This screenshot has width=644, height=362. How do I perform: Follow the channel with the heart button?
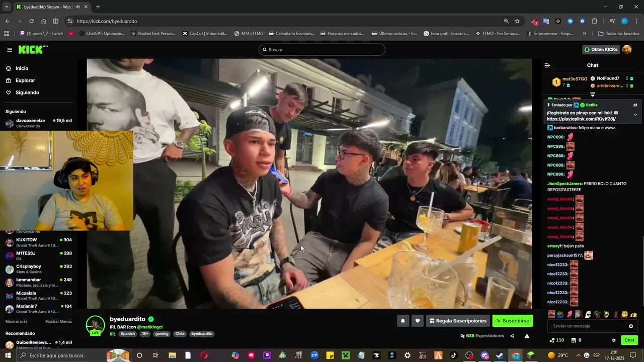(417, 321)
